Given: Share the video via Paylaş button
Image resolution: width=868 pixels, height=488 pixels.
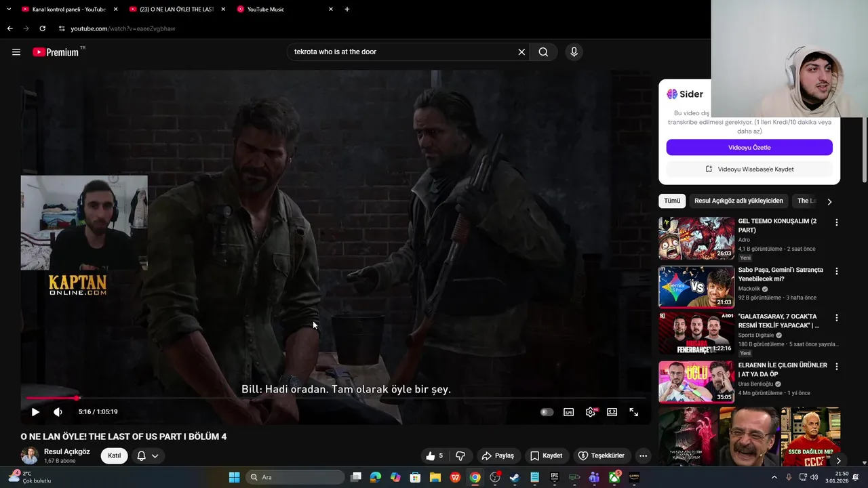Looking at the screenshot, I should 498,455.
